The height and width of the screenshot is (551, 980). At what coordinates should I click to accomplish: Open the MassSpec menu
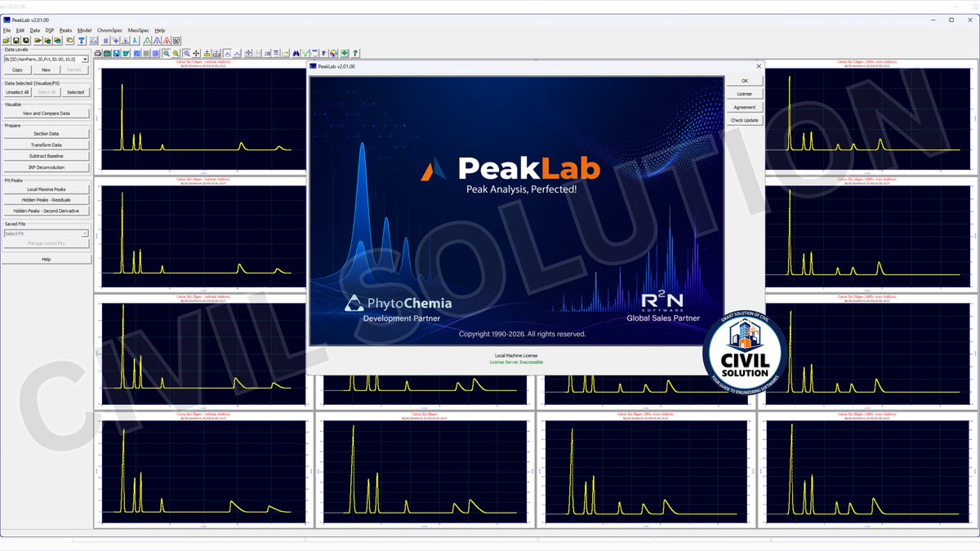coord(139,30)
